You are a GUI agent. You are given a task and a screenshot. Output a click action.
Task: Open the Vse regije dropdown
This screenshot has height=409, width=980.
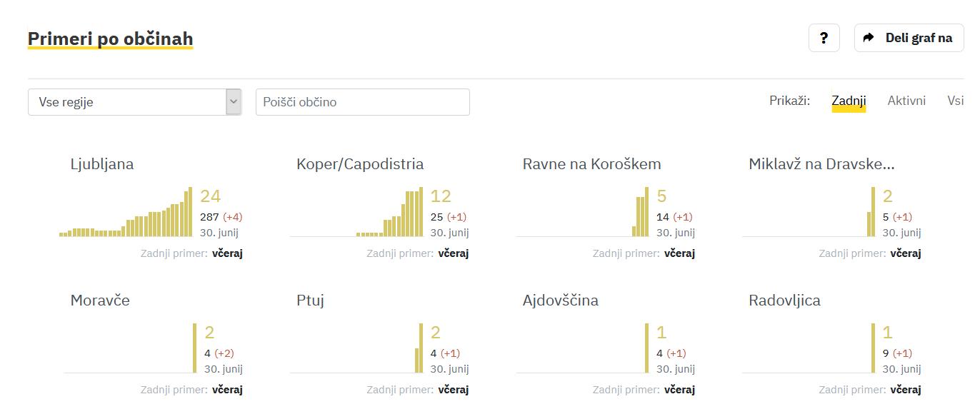point(127,102)
